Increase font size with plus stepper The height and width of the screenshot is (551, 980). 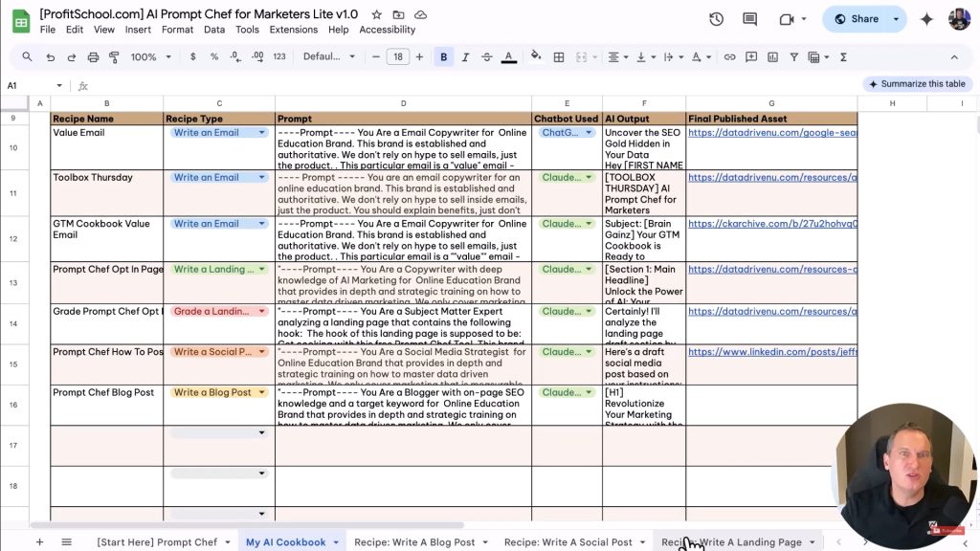click(x=419, y=56)
